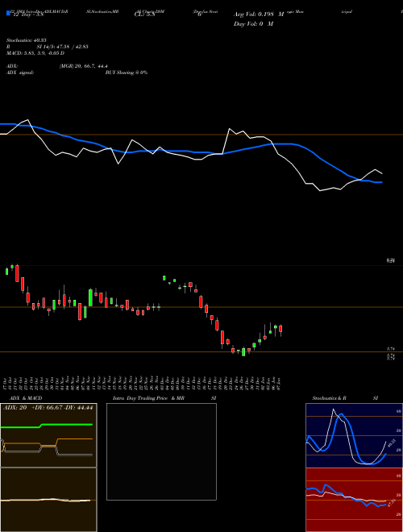Screen dimensions: 403x532
Task: Click the tall green candle in early November
Action: (90, 297)
